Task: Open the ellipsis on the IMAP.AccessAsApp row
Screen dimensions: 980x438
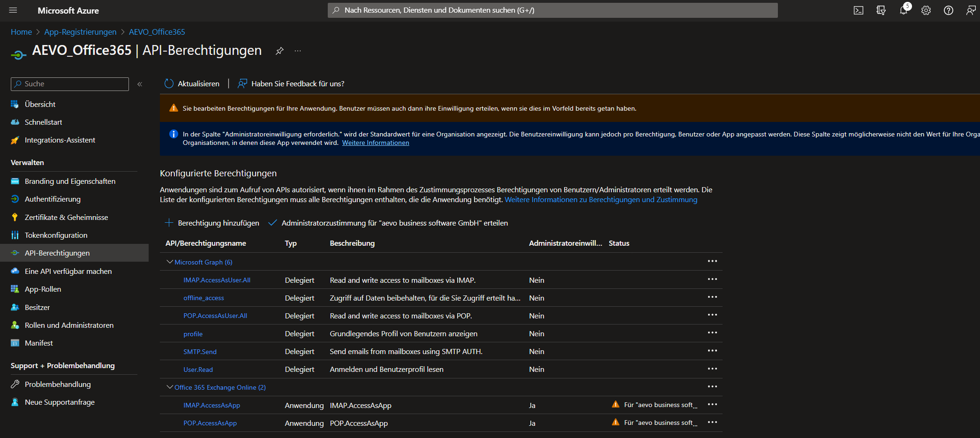Action: tap(713, 404)
